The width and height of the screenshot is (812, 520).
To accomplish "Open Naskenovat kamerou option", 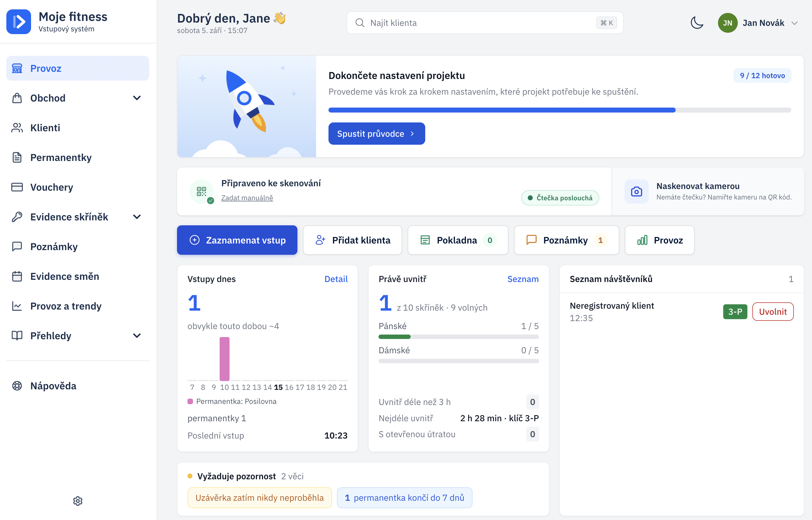I will (708, 191).
